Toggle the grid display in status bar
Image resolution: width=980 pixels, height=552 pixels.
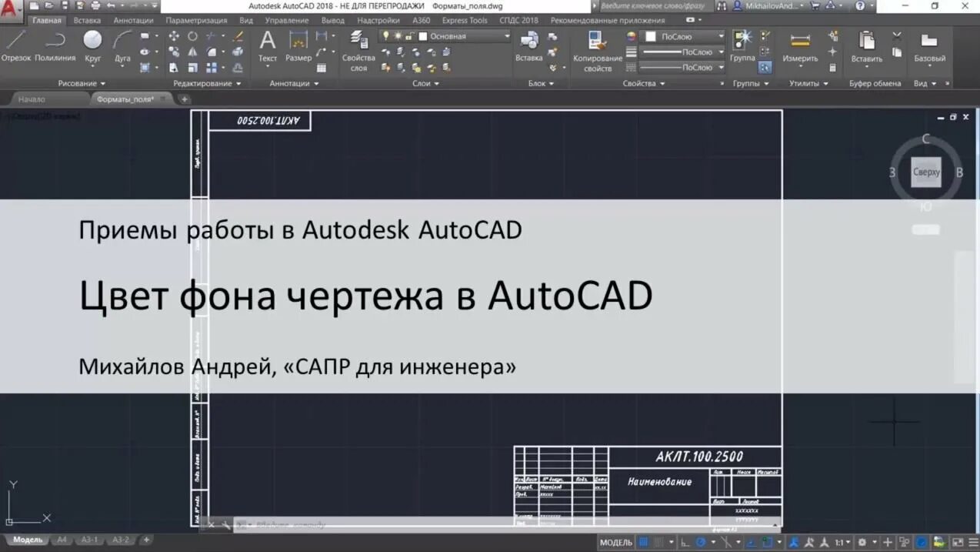tap(644, 542)
